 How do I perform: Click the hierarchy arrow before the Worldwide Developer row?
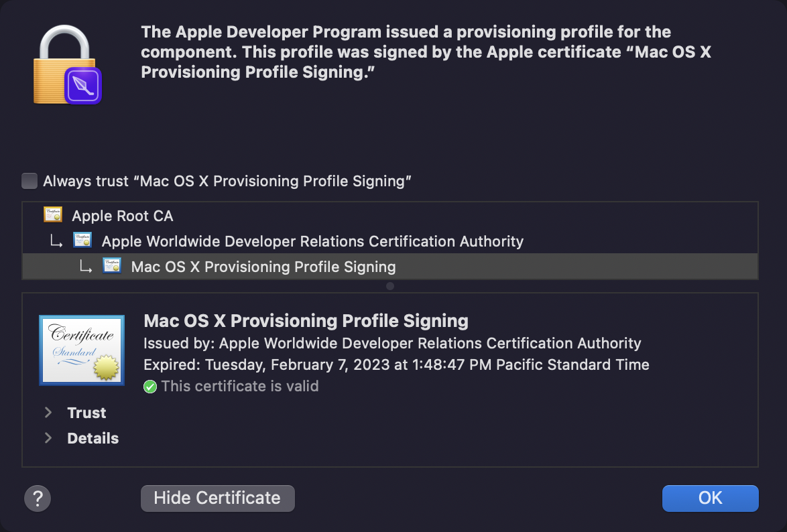[58, 241]
